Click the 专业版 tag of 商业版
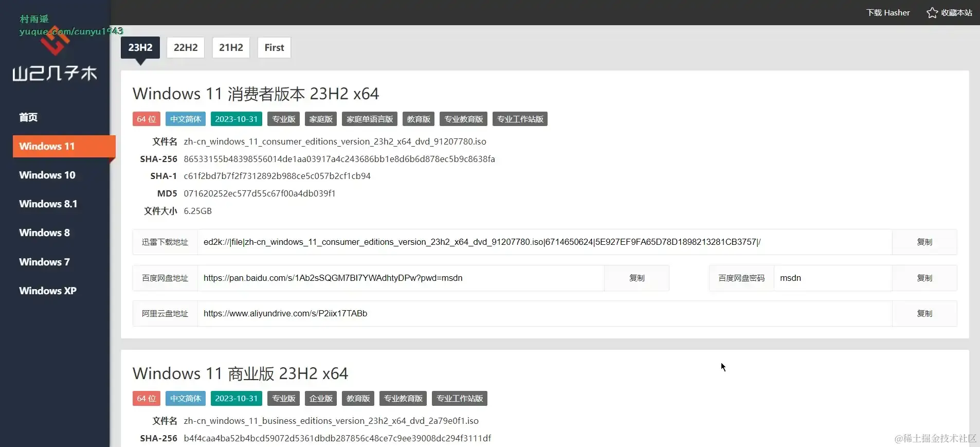 point(284,398)
